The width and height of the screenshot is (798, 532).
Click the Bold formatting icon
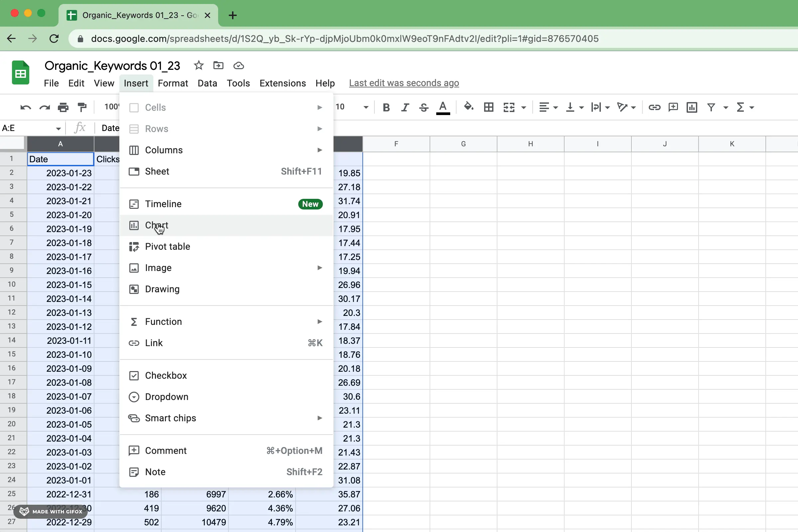[x=386, y=107]
